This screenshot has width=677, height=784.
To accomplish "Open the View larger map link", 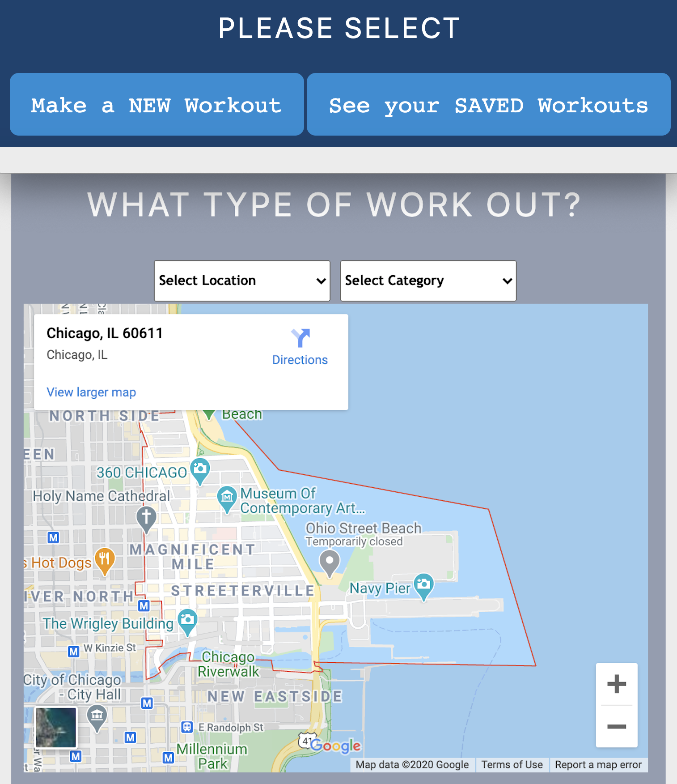I will coord(91,392).
